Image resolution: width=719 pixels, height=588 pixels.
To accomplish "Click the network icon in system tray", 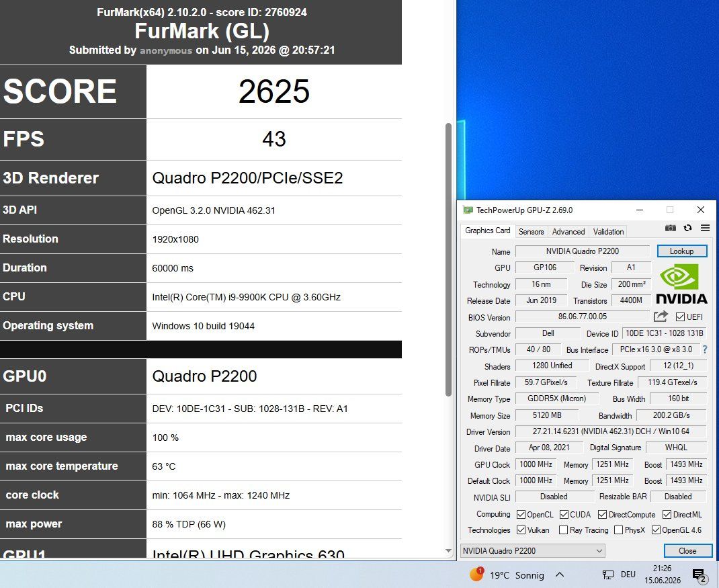I will pyautogui.click(x=607, y=575).
